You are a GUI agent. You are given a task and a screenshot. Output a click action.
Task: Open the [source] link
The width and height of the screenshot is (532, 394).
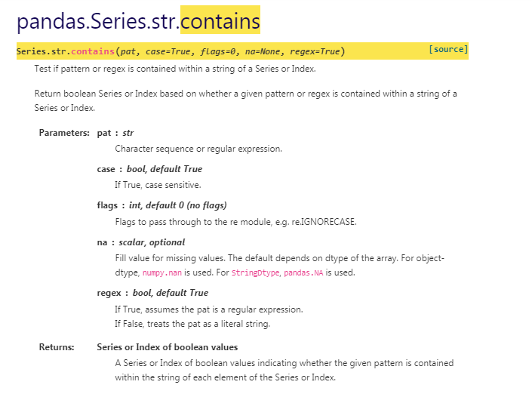click(x=448, y=50)
